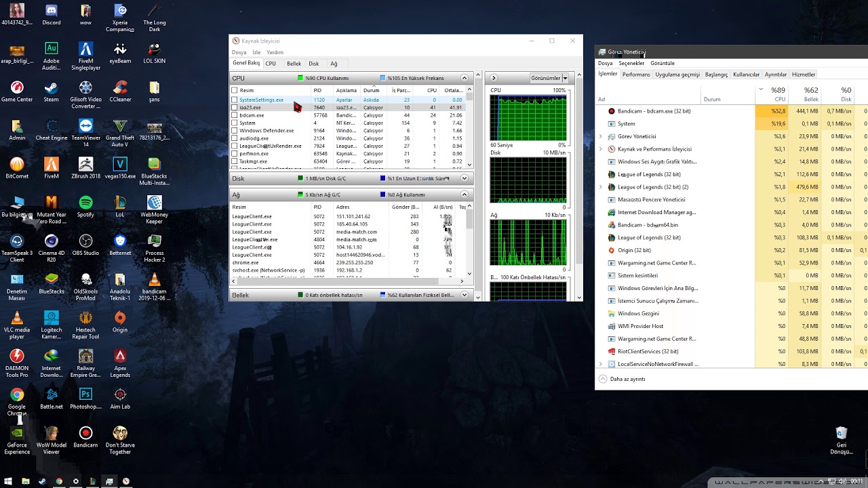Open OBS Studio desktop icon
Screen dimensions: 868x488
point(85,245)
